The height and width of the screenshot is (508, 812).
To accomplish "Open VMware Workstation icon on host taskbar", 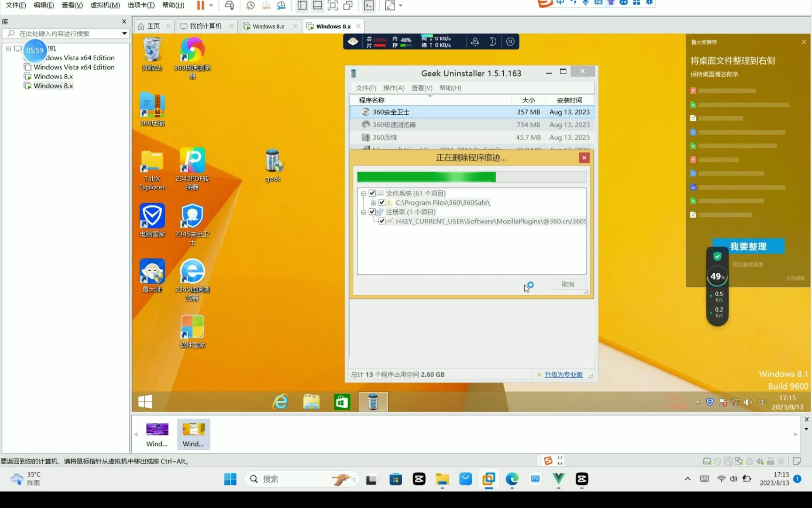I will coord(489,479).
